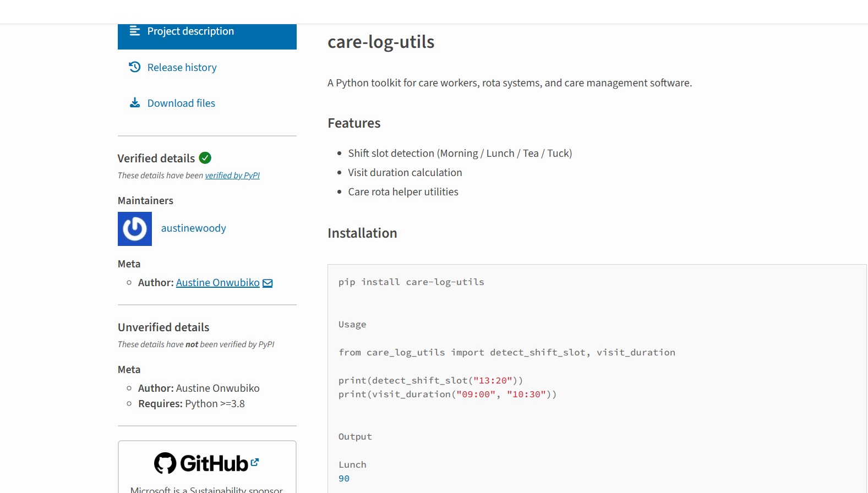Click the 'pip install care-log-utils' code line

411,282
